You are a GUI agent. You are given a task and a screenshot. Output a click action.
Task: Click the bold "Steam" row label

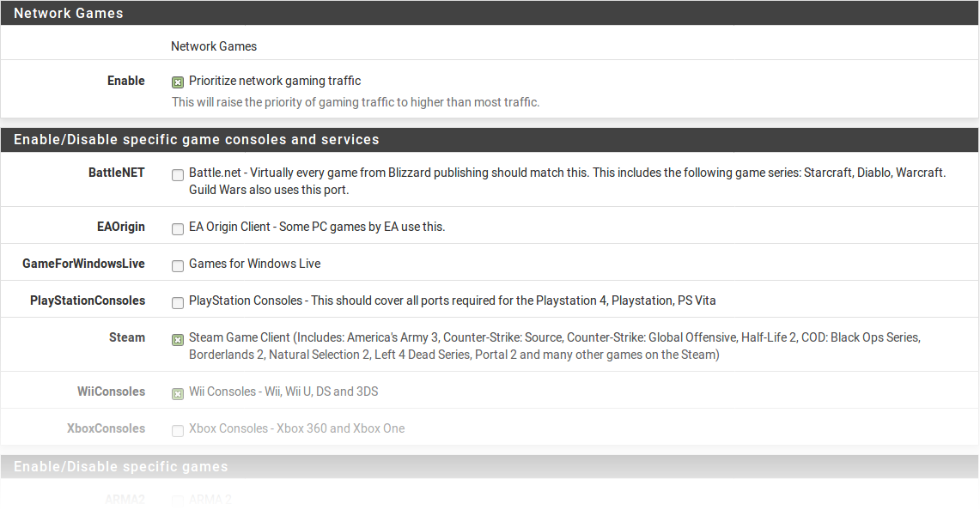pyautogui.click(x=127, y=337)
